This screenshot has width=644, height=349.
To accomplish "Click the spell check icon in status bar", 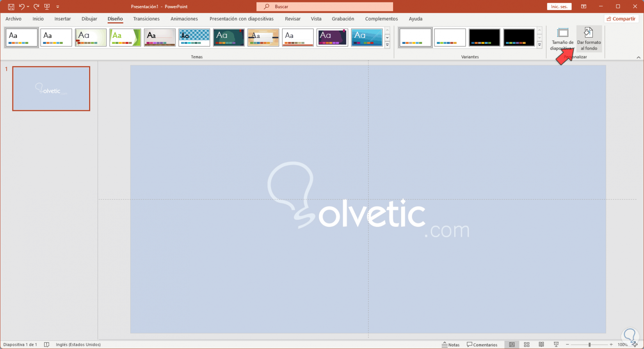I will [47, 345].
